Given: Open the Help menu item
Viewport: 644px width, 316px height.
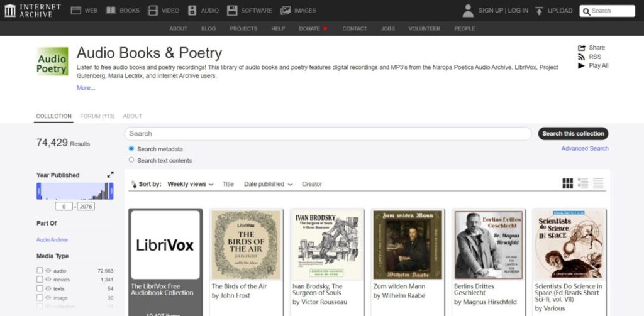Looking at the screenshot, I should coord(278,29).
